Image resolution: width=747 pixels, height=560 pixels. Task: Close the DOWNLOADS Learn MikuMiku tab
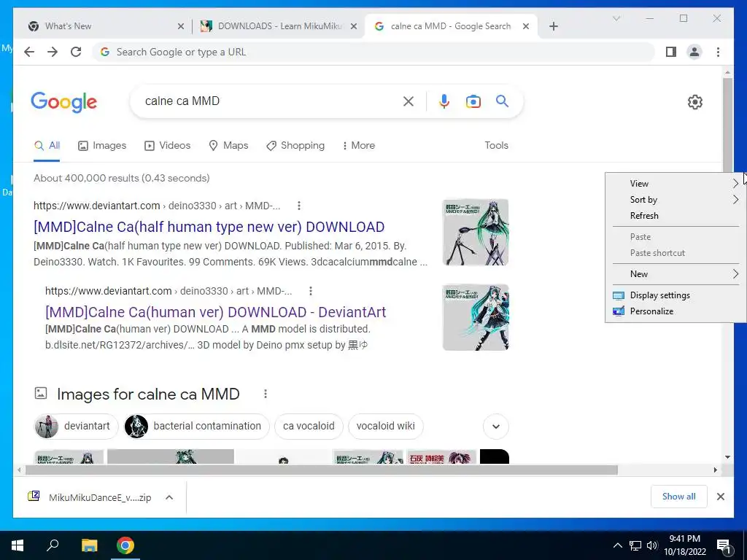point(354,26)
